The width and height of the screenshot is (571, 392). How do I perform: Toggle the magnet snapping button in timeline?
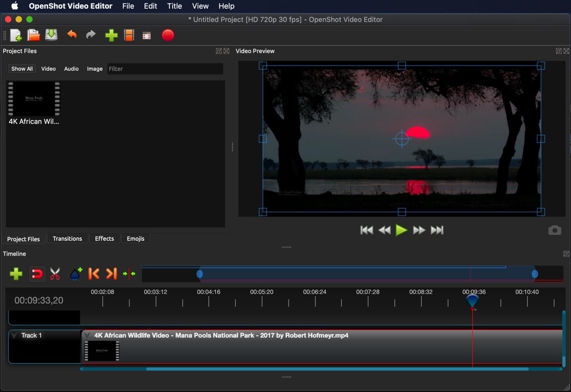point(37,274)
